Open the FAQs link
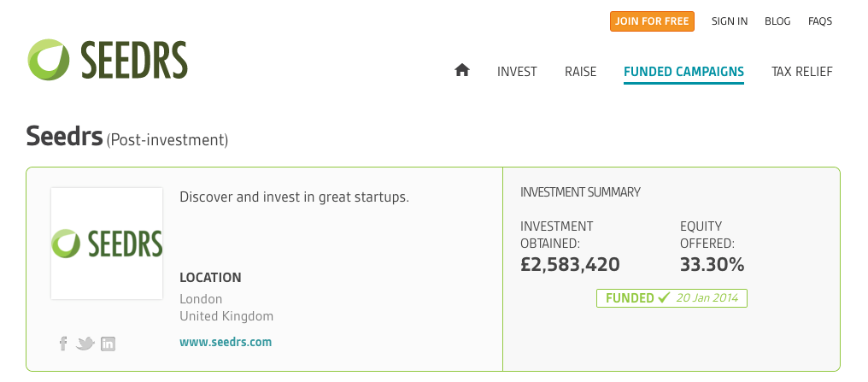868x382 pixels. click(820, 21)
